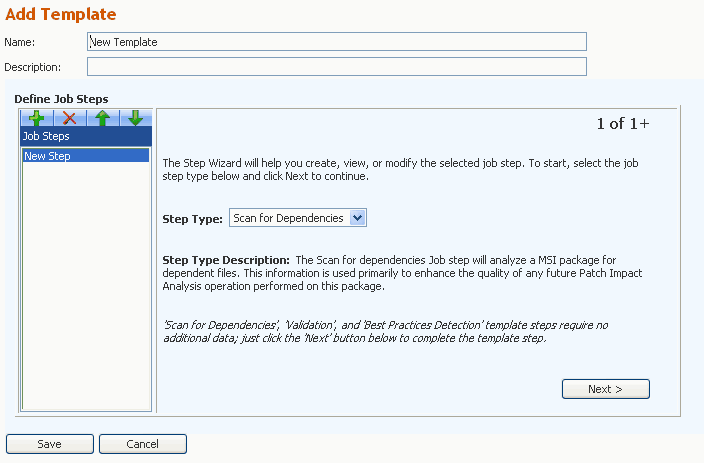Move selected step up with green arrow
This screenshot has height=463, width=704.
(x=103, y=118)
